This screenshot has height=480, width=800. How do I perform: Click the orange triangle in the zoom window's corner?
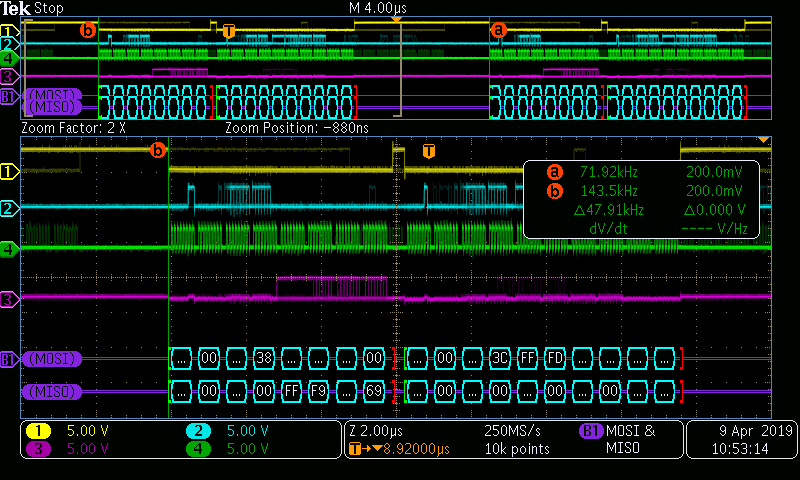(x=763, y=140)
